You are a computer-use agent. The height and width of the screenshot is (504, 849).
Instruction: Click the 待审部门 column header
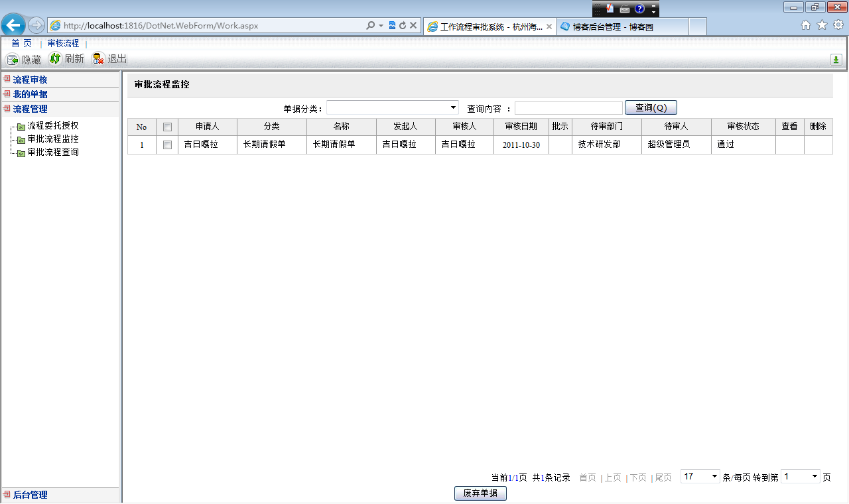[607, 127]
